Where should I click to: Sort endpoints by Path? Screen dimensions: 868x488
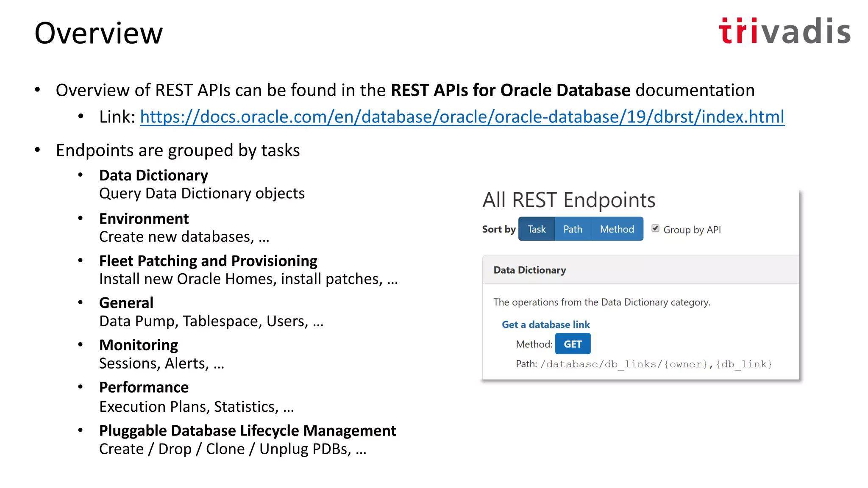[x=573, y=229]
